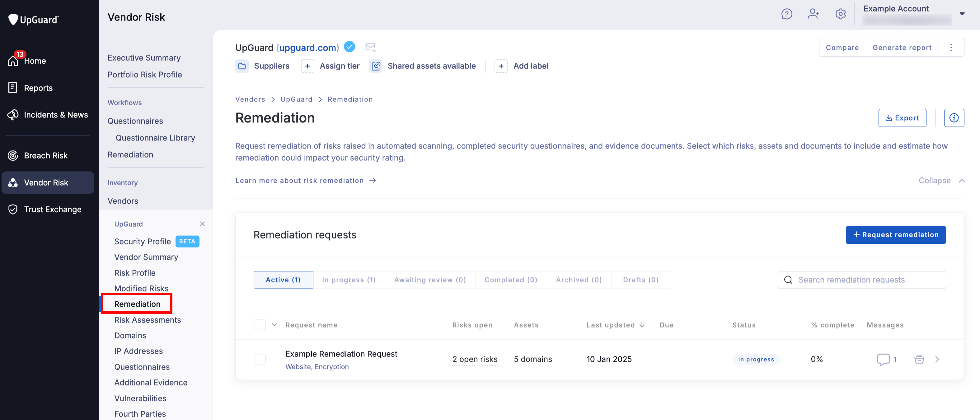Screen dimensions: 980x420
Task: Open Vendor Summary page
Action: click(x=146, y=257)
